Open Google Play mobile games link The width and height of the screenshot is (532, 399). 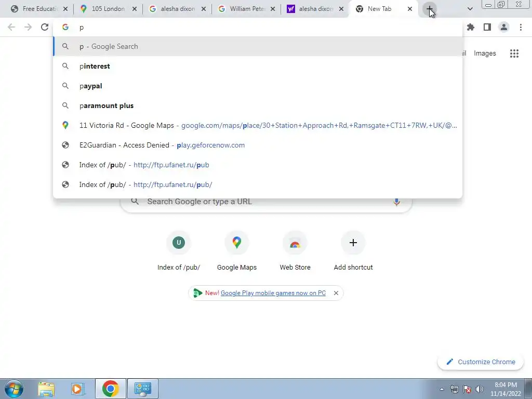click(273, 293)
